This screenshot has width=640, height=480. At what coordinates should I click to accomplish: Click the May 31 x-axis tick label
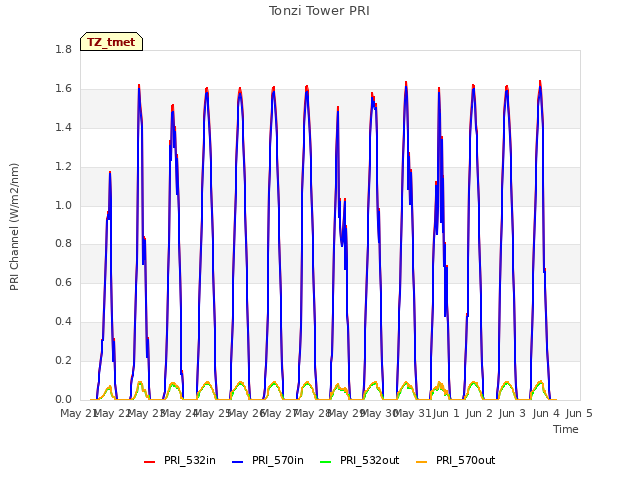pyautogui.click(x=413, y=413)
